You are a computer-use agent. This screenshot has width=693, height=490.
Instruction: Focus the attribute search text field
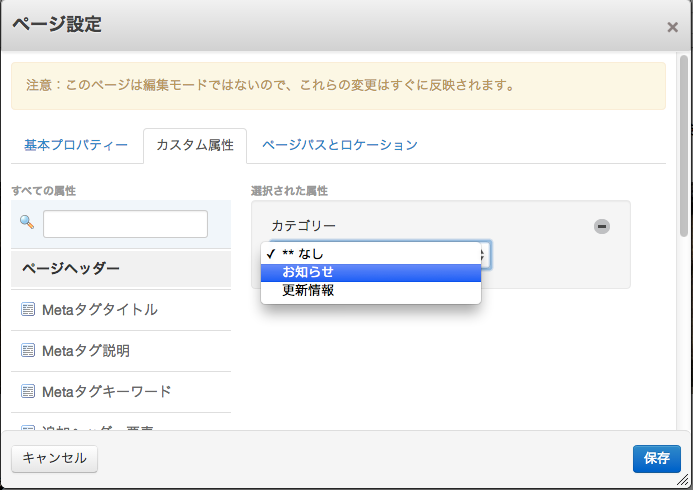click(x=125, y=224)
